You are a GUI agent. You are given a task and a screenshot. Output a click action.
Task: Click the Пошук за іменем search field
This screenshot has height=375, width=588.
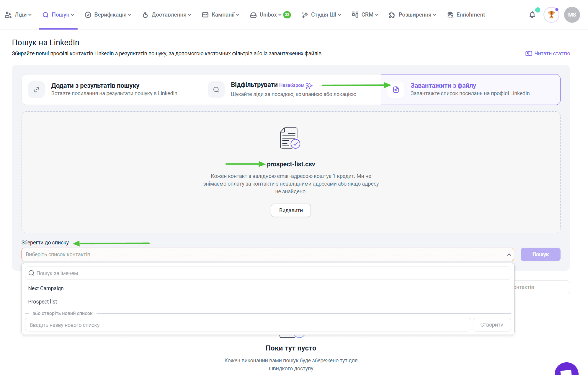coord(267,273)
